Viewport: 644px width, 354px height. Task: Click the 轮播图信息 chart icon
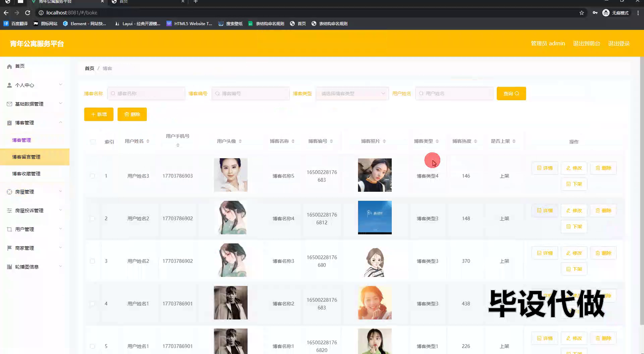click(9, 267)
